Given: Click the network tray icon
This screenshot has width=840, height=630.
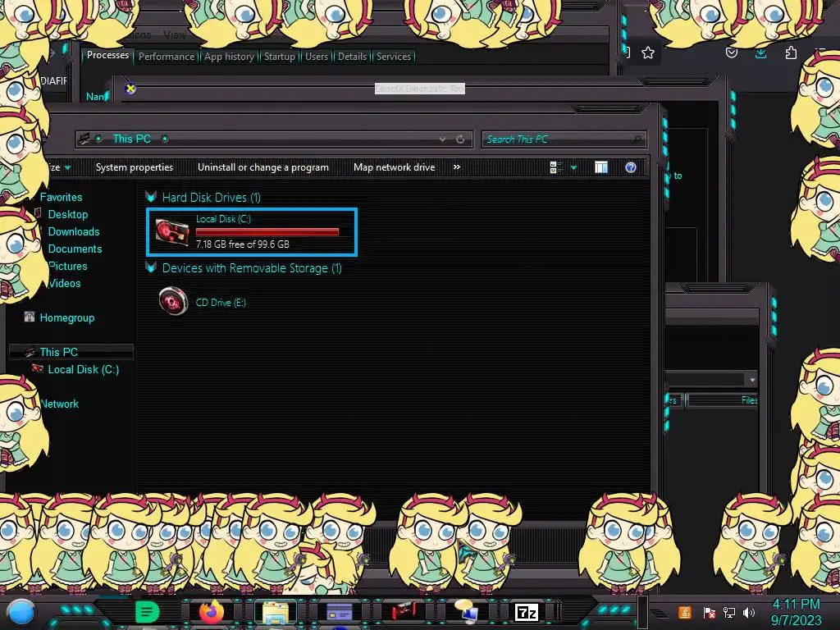Looking at the screenshot, I should 729,612.
